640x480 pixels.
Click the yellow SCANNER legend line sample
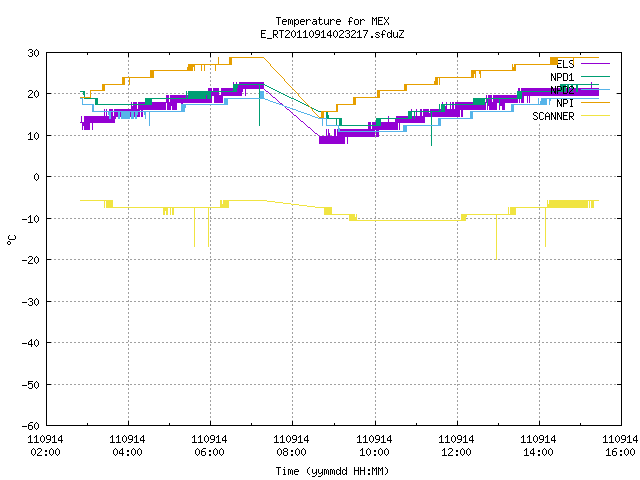(595, 116)
